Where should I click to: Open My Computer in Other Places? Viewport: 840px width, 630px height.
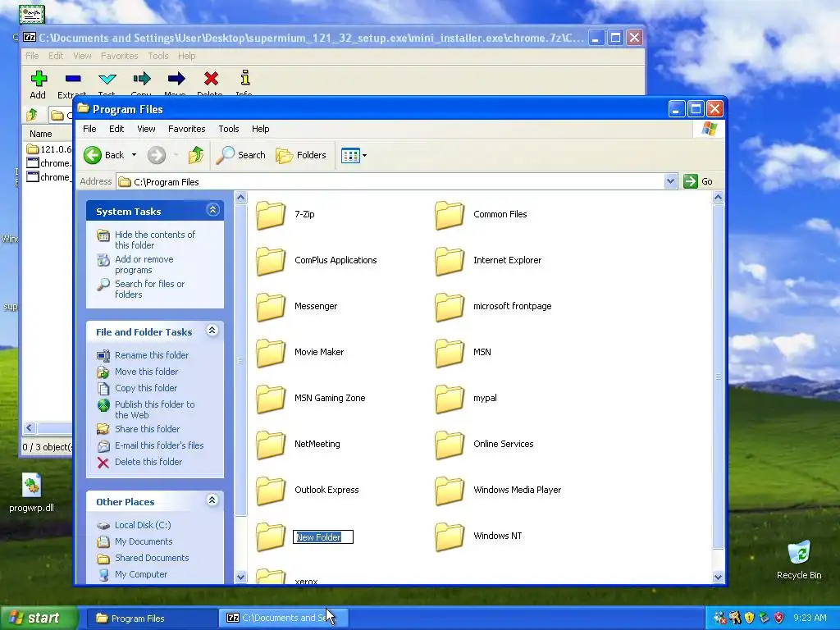pyautogui.click(x=141, y=574)
